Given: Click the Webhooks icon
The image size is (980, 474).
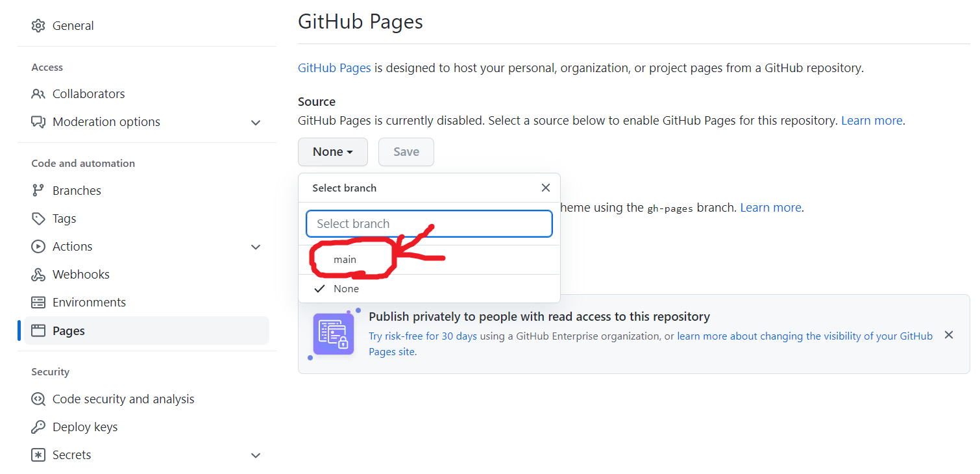Looking at the screenshot, I should 38,275.
